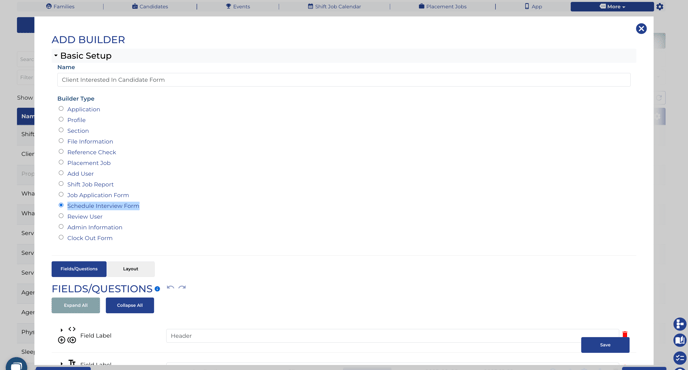The image size is (688, 370).
Task: Click the Fields/Questions info icon
Action: [157, 289]
